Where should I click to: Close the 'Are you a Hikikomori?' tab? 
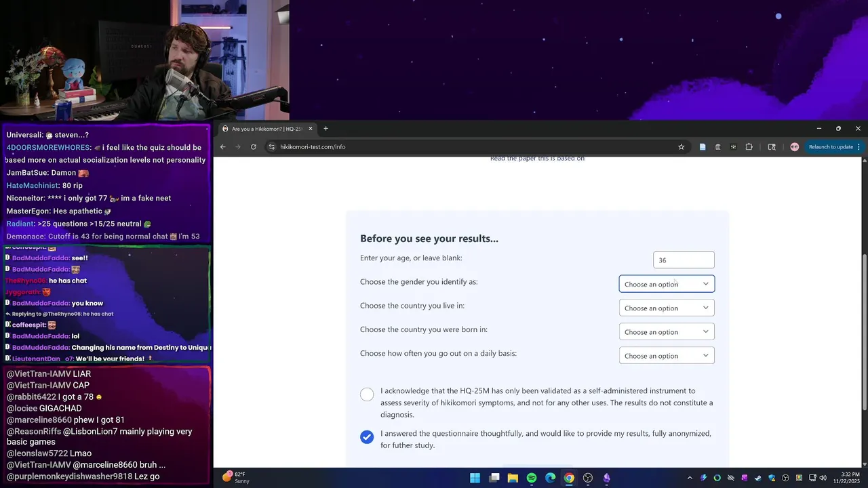[x=311, y=129]
